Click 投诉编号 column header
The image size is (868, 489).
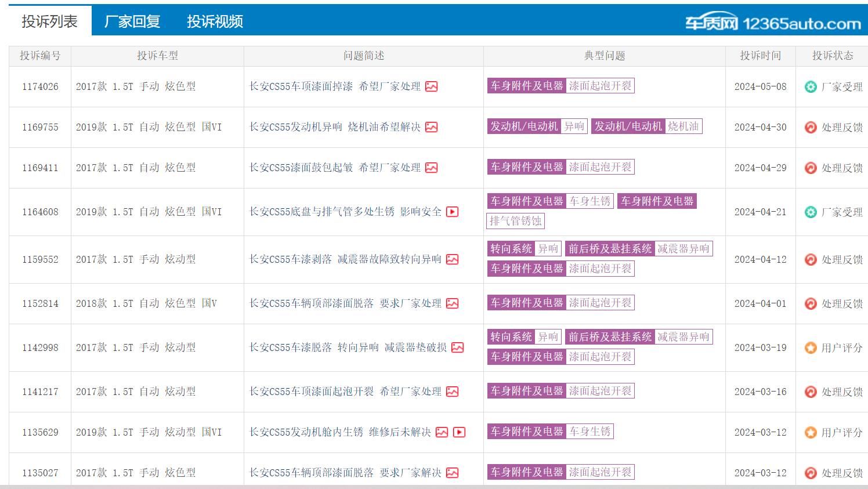point(40,56)
